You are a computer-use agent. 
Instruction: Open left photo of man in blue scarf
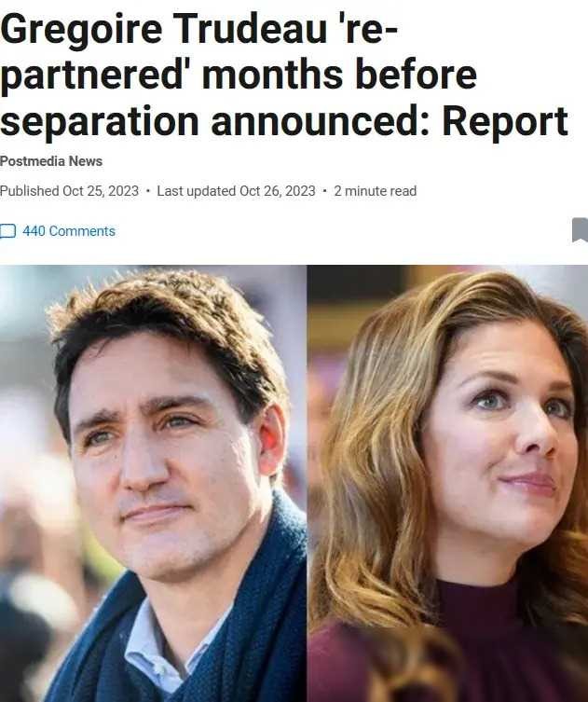(153, 484)
